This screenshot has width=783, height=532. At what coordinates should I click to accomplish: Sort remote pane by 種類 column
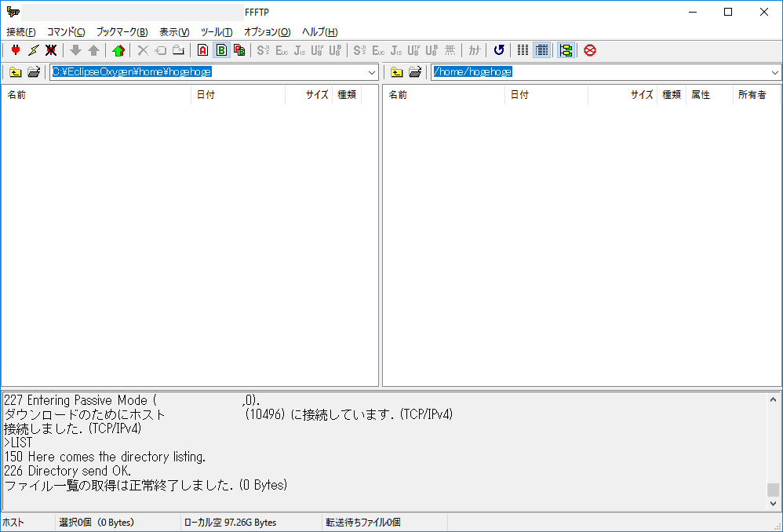click(672, 95)
